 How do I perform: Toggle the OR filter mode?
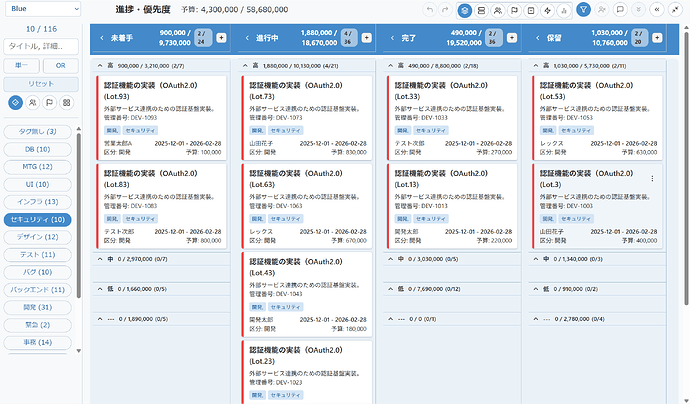[60, 65]
